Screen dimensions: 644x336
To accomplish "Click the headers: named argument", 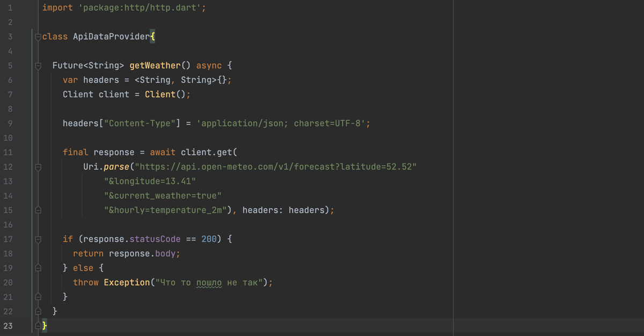I will coord(263,210).
